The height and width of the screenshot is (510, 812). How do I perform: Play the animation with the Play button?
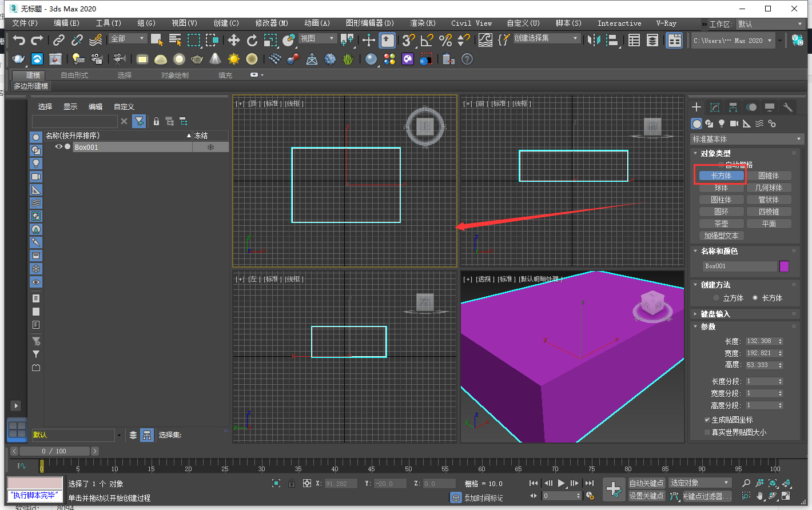coord(561,483)
